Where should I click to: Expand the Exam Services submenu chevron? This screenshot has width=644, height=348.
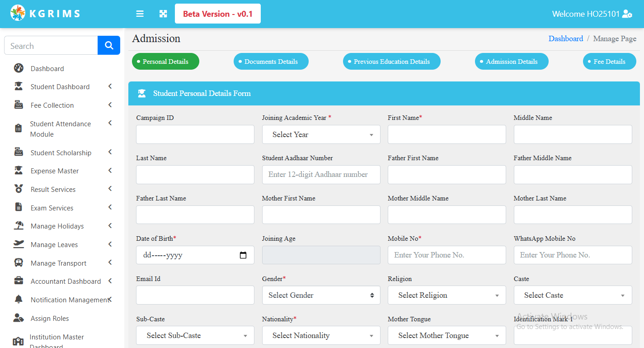(x=110, y=207)
